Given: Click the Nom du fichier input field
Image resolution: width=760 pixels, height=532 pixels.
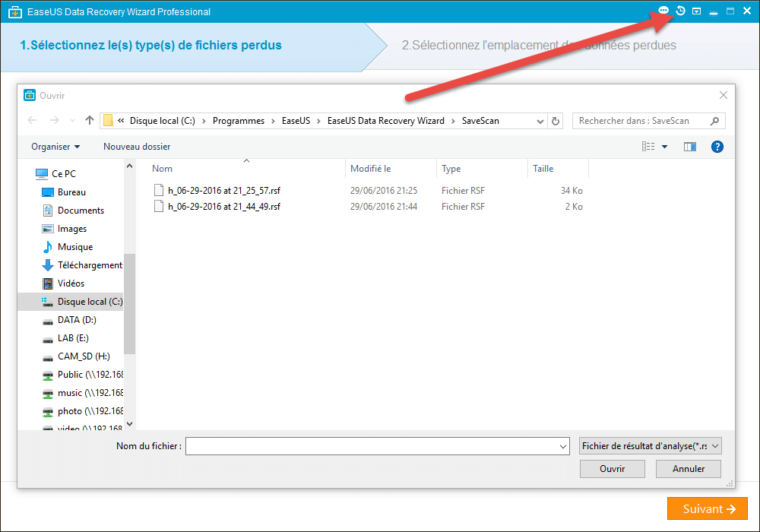Looking at the screenshot, I should coord(377,446).
